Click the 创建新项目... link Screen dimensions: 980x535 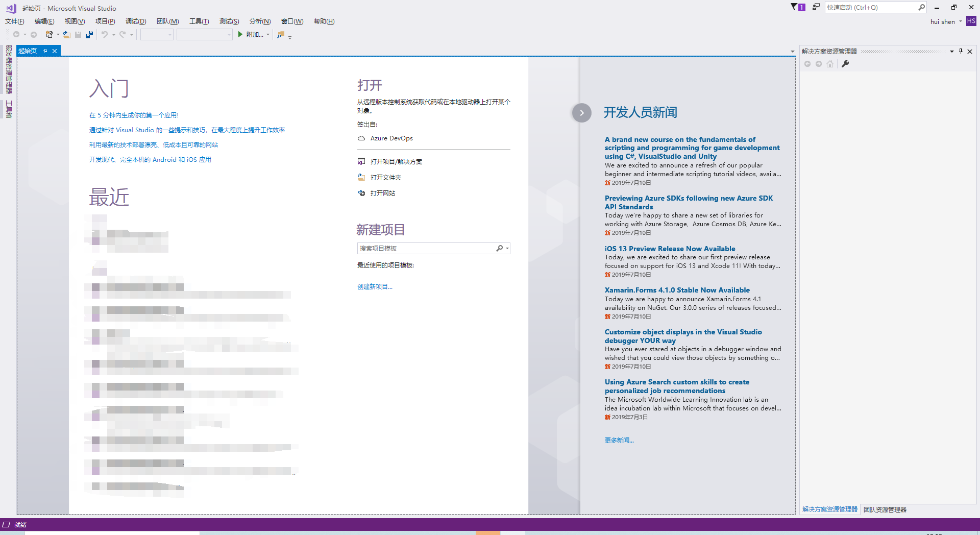click(375, 287)
